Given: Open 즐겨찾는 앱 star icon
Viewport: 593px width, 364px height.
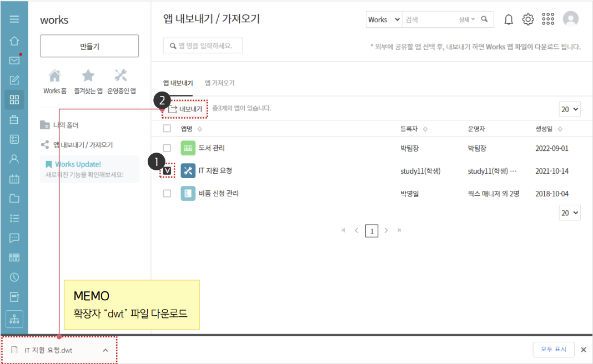Looking at the screenshot, I should click(88, 76).
